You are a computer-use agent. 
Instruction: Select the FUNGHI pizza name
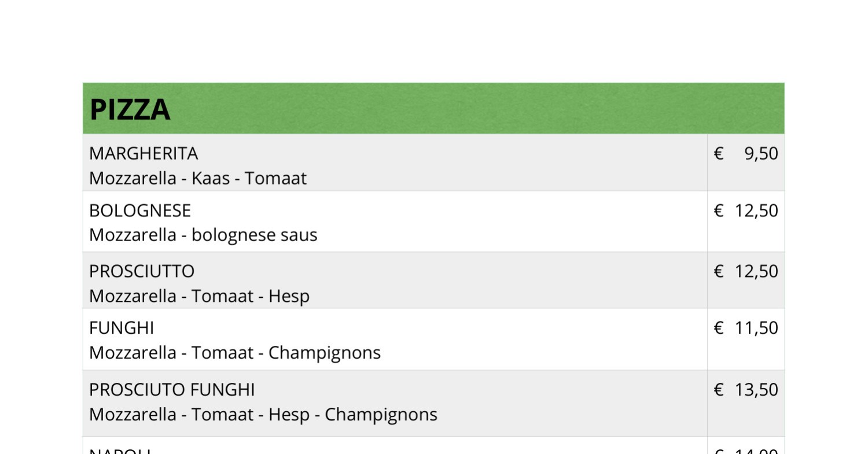point(122,328)
